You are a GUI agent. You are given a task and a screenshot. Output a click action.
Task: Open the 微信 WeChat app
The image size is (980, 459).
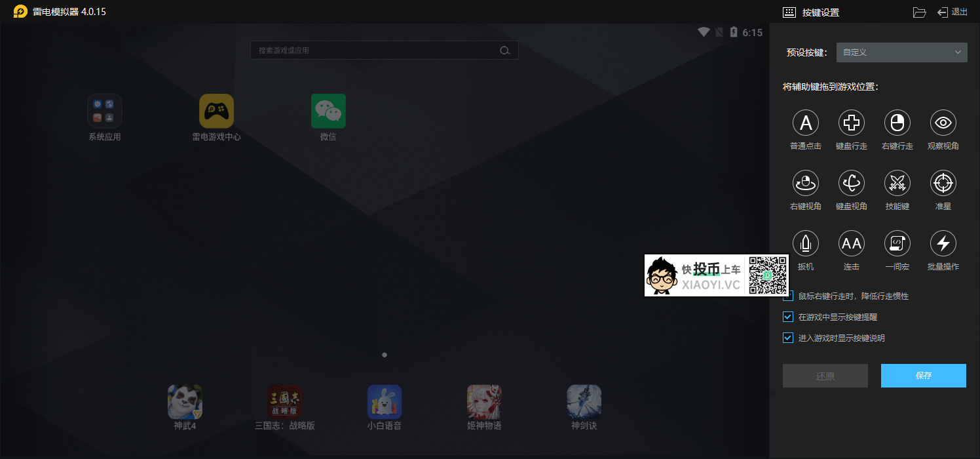click(328, 111)
